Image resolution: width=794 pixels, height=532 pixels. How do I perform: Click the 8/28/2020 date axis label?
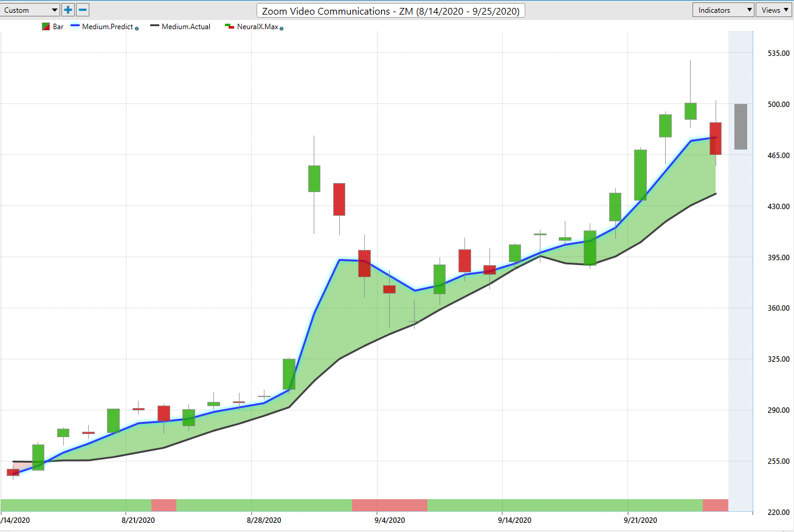point(264,520)
